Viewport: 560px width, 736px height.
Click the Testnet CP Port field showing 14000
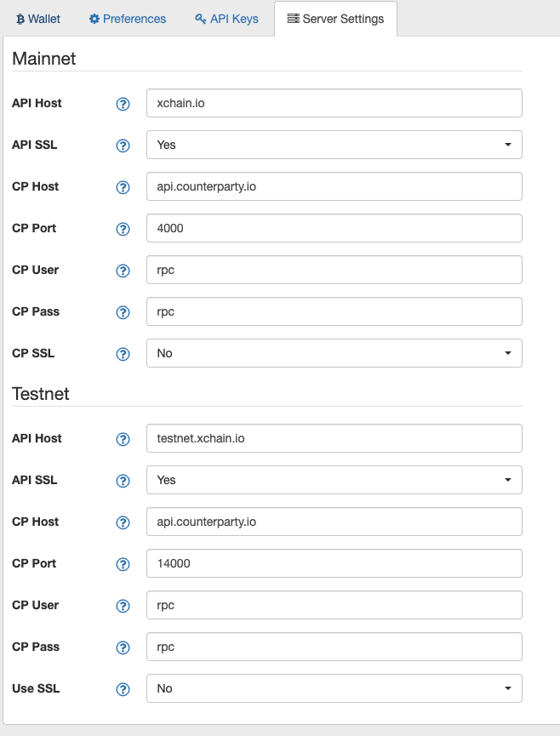[334, 563]
